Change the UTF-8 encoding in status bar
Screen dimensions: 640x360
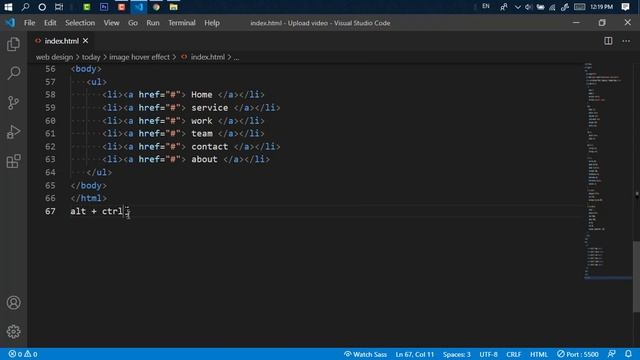[x=488, y=354]
